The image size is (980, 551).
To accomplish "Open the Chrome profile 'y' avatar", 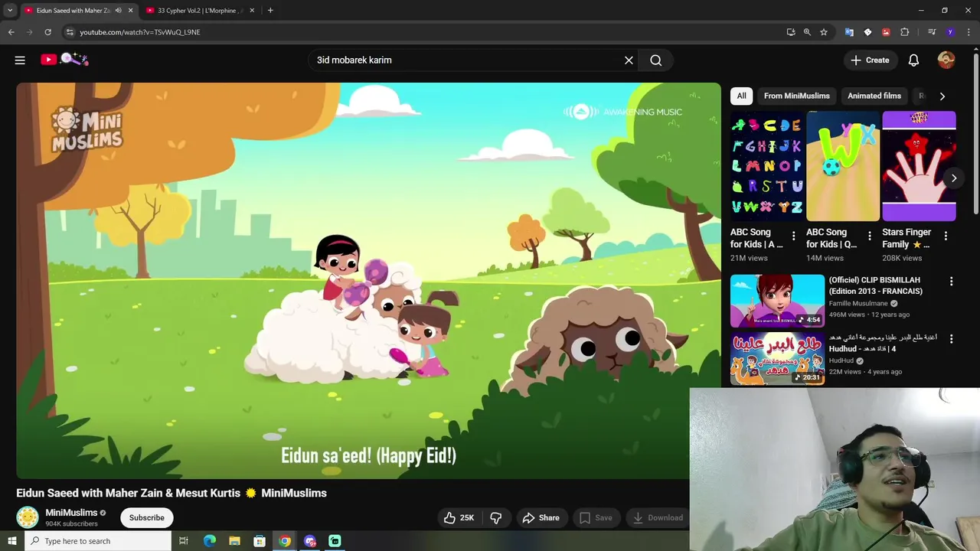I will tap(950, 32).
